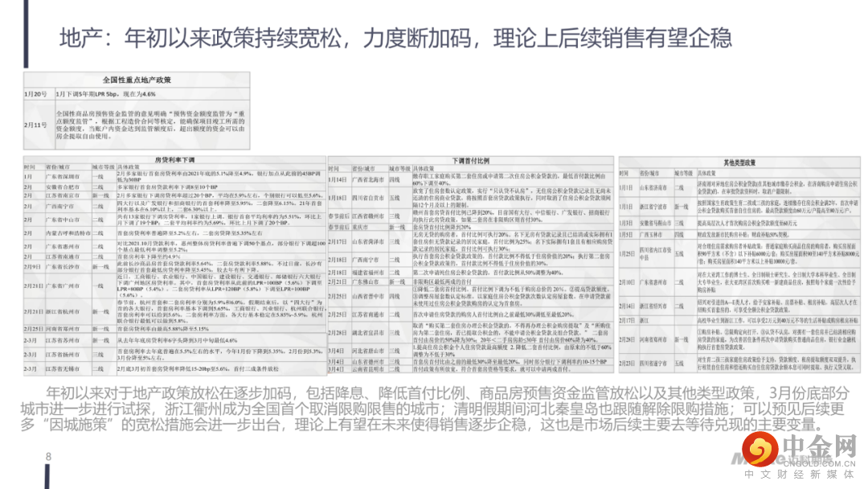This screenshot has height=489, width=868.
Task: Click the '广东省广州市' city cell
Action: tap(63, 286)
